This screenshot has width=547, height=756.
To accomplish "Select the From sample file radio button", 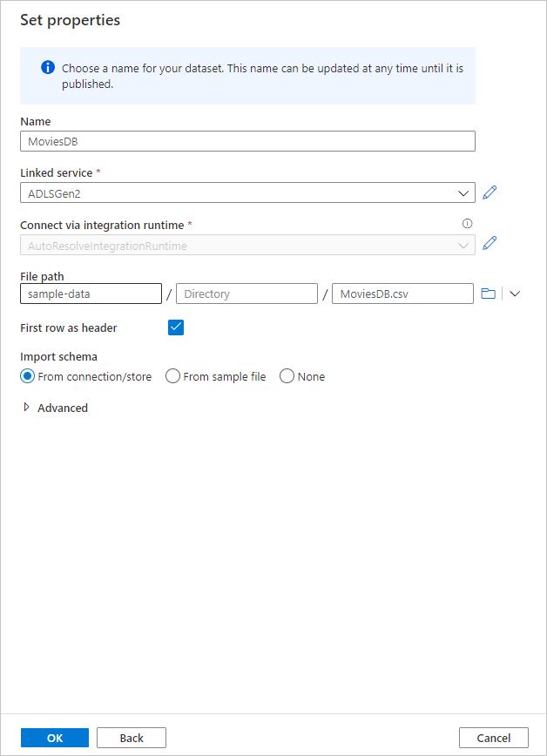I will click(172, 375).
